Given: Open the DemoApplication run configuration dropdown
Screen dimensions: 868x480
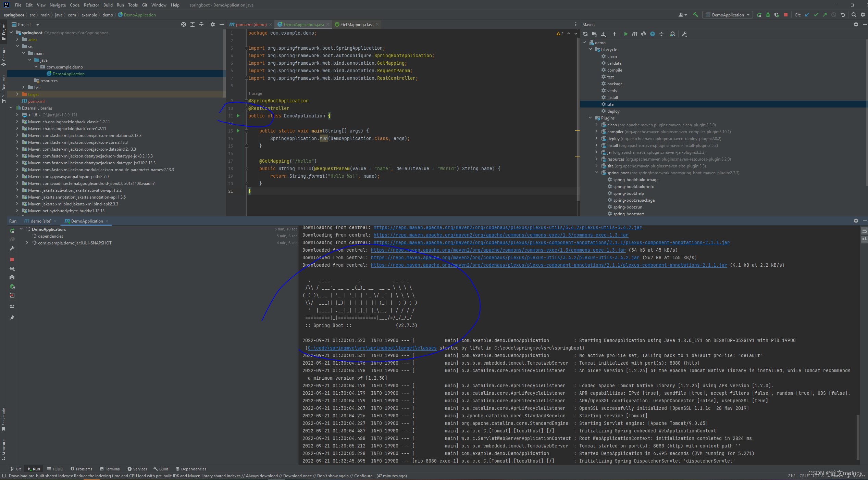Looking at the screenshot, I should [728, 15].
